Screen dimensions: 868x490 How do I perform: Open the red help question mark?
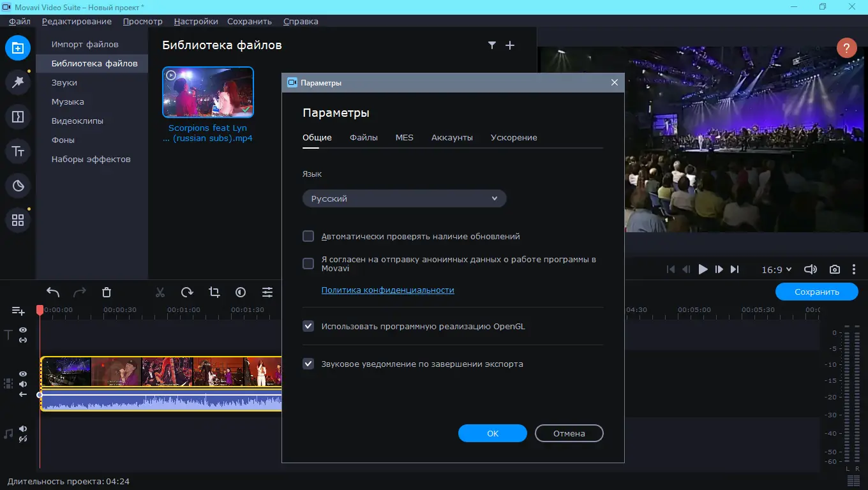click(x=847, y=48)
